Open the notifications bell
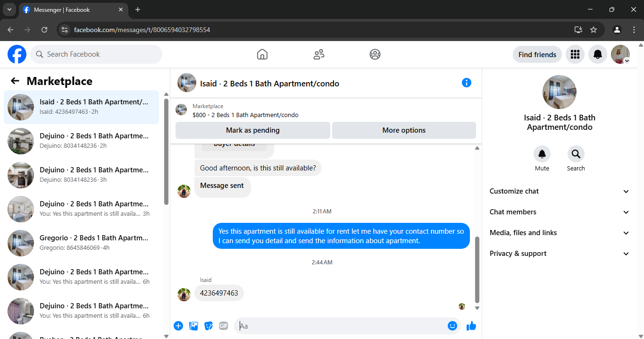Screen dimensions: 644x339 point(598,54)
